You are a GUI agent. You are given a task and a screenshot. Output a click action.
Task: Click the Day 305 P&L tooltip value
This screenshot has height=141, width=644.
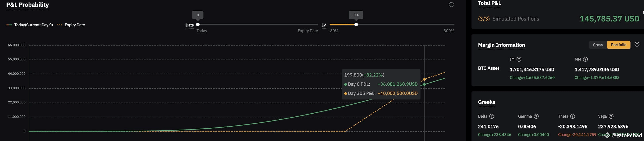(397, 93)
